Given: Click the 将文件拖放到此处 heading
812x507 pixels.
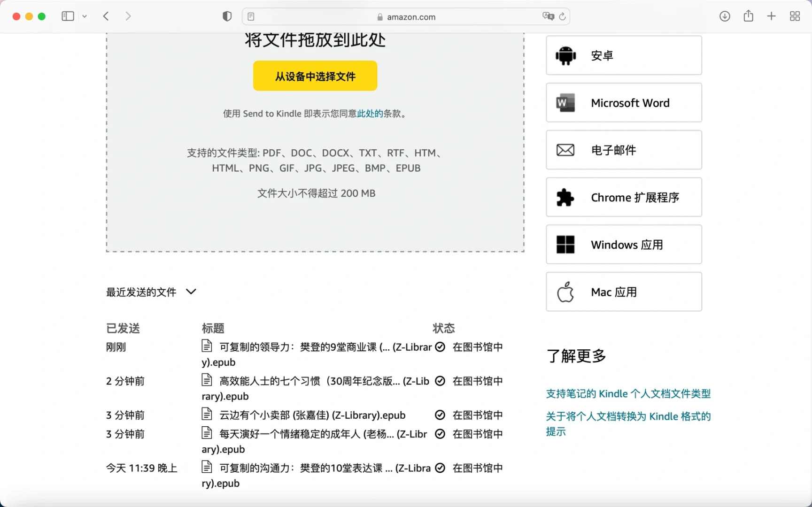Looking at the screenshot, I should 315,40.
